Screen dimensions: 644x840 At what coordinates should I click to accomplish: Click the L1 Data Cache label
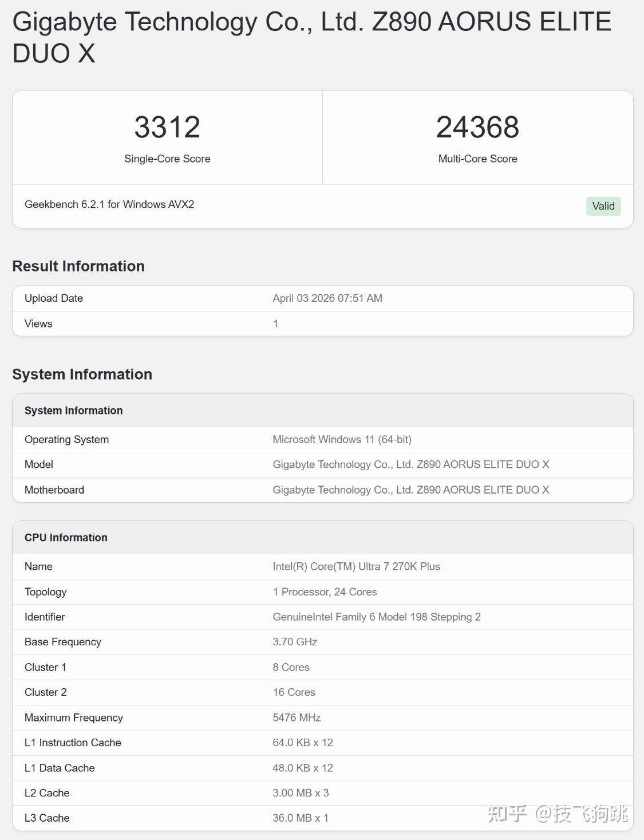60,768
